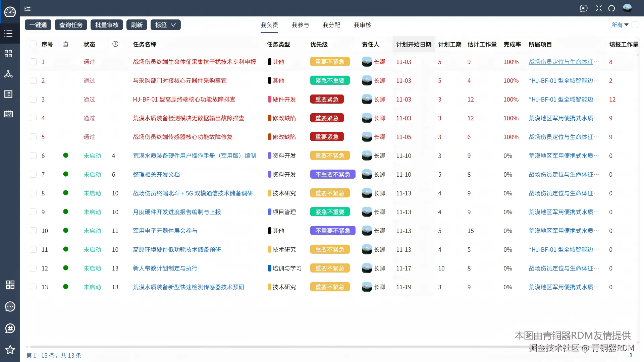Viewport: 644px width, 362px height.
Task: Click the star favorites icon in sidebar
Action: tap(10, 350)
